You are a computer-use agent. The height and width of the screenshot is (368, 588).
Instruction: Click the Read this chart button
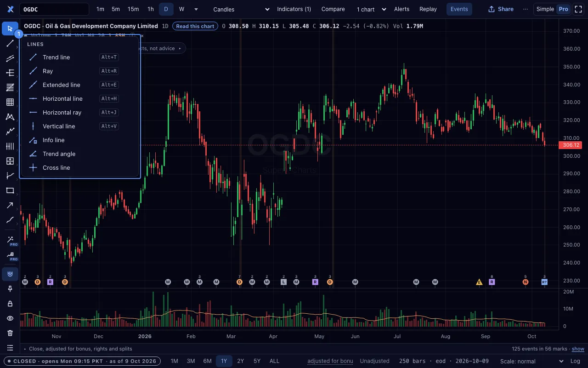tap(195, 26)
